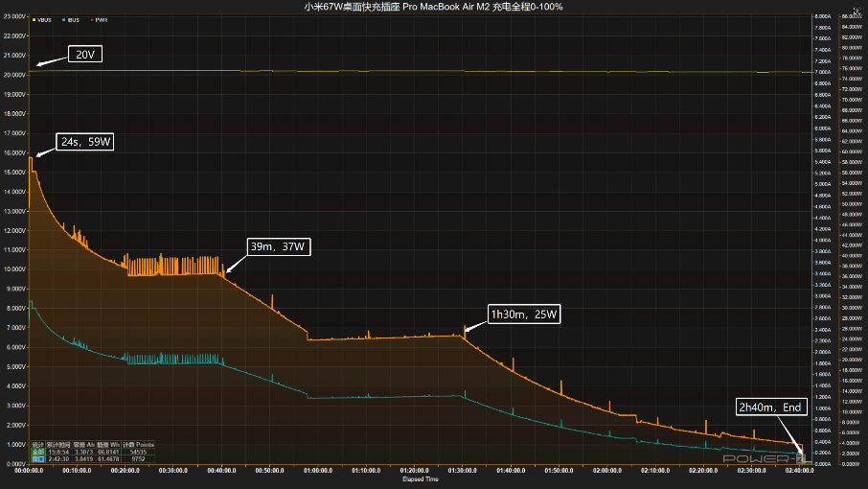The height and width of the screenshot is (489, 868).
Task: Click the 54535 points value
Action: 138,452
